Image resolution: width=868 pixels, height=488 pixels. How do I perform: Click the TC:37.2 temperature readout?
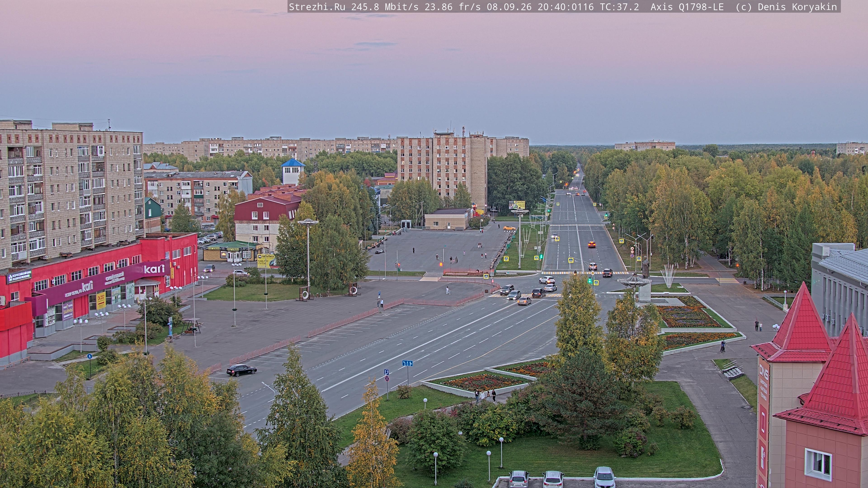coord(619,7)
